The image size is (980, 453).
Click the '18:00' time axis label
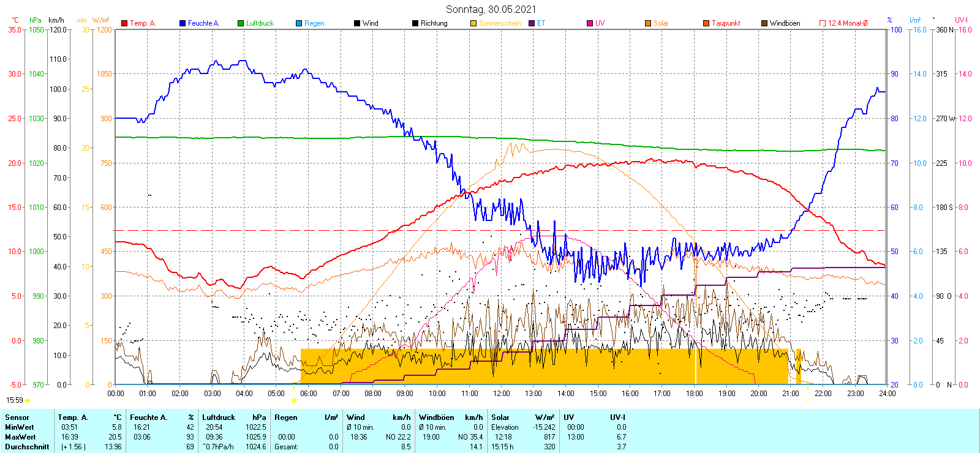695,394
